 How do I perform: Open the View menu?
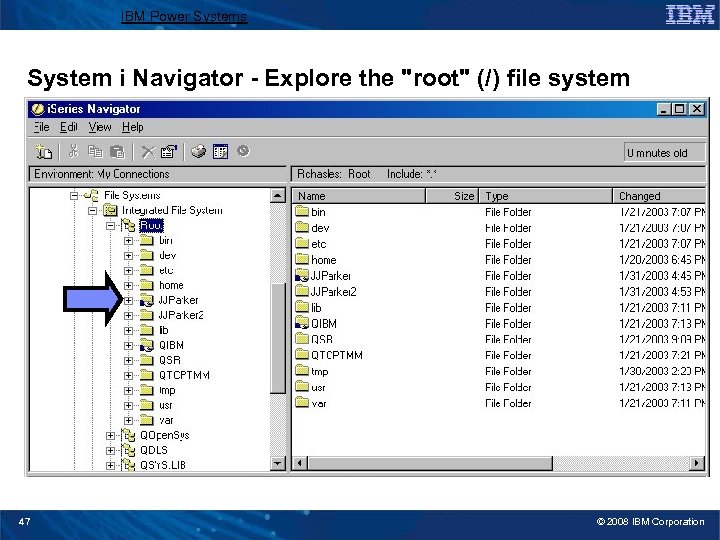[100, 127]
